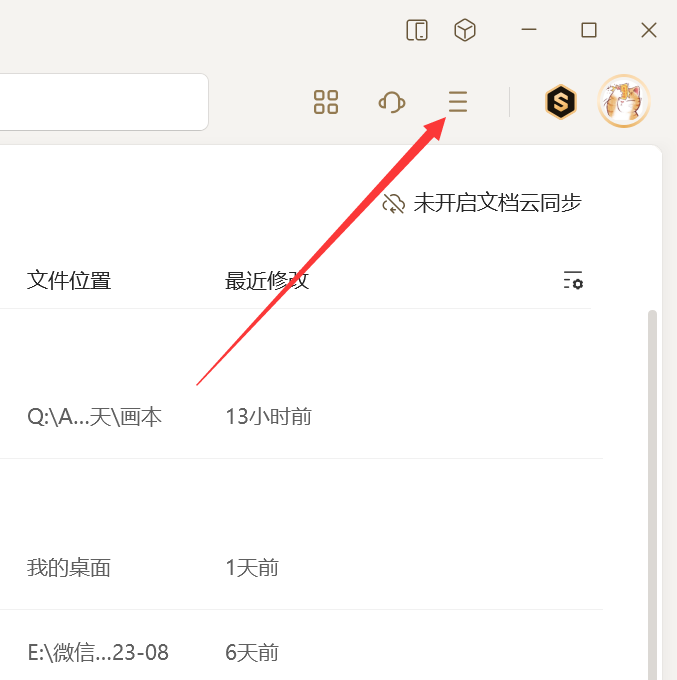677x680 pixels.
Task: Click the 未开启文档云同步 link
Action: coord(482,203)
